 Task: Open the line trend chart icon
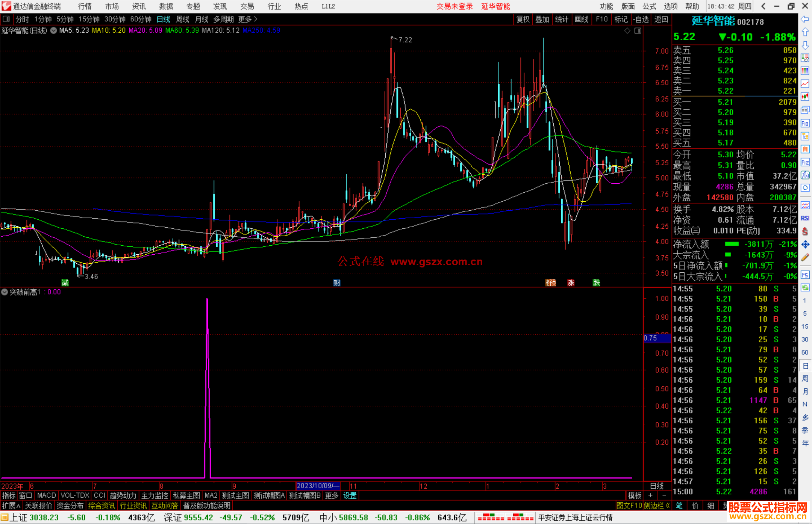[x=805, y=84]
